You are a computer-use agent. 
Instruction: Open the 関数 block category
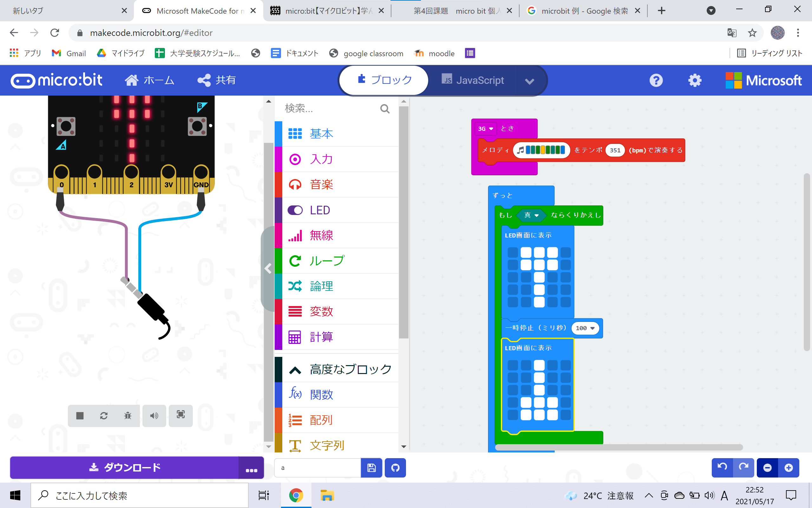click(x=337, y=394)
